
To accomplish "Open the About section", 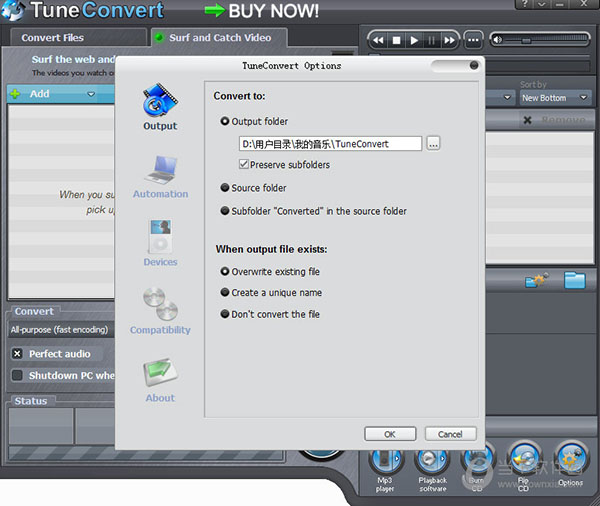I will click(160, 380).
